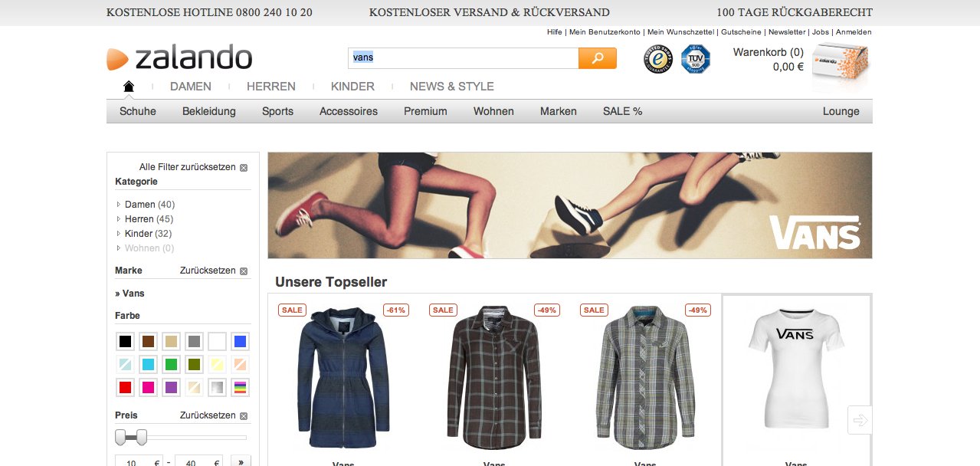The width and height of the screenshot is (980, 466).
Task: Open the SALE % menu item
Action: [x=622, y=111]
